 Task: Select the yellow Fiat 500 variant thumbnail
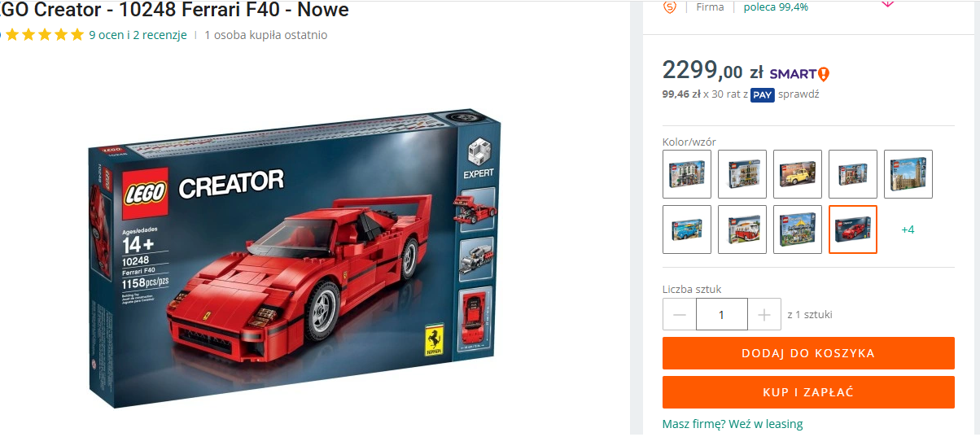[798, 174]
